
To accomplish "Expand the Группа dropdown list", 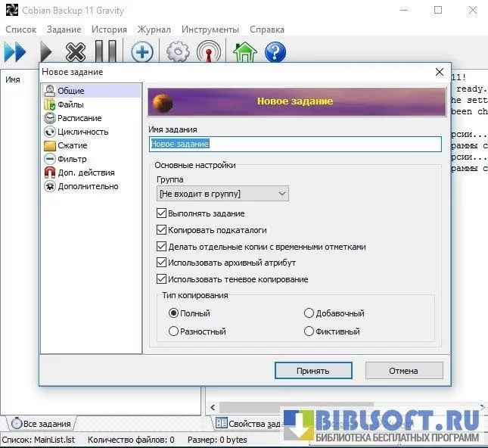I will point(222,194).
